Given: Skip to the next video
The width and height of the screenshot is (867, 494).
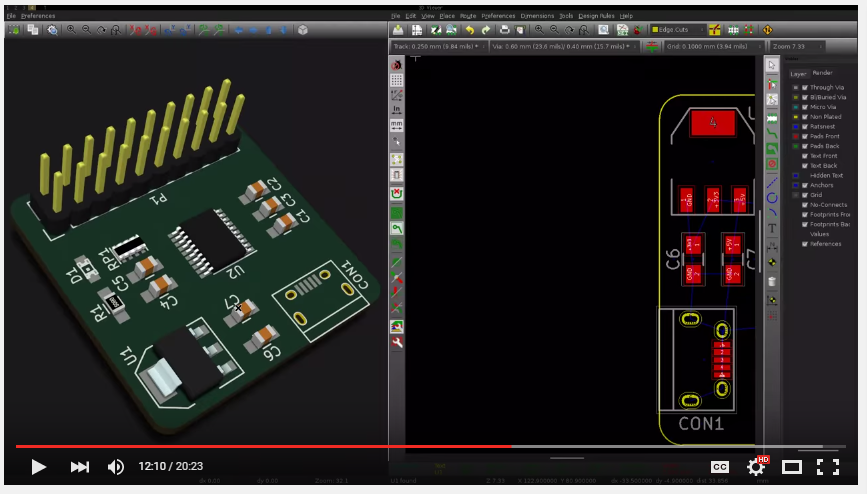Looking at the screenshot, I should click(80, 467).
